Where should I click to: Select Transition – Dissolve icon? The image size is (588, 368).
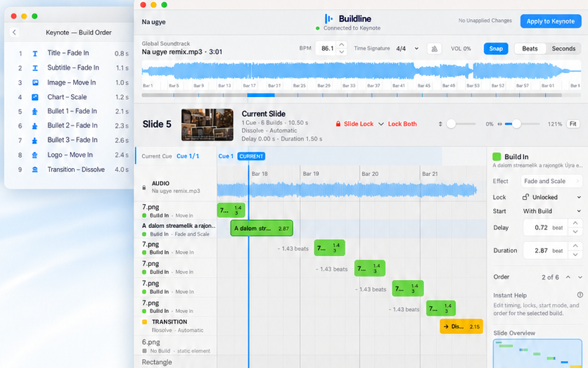pos(35,170)
